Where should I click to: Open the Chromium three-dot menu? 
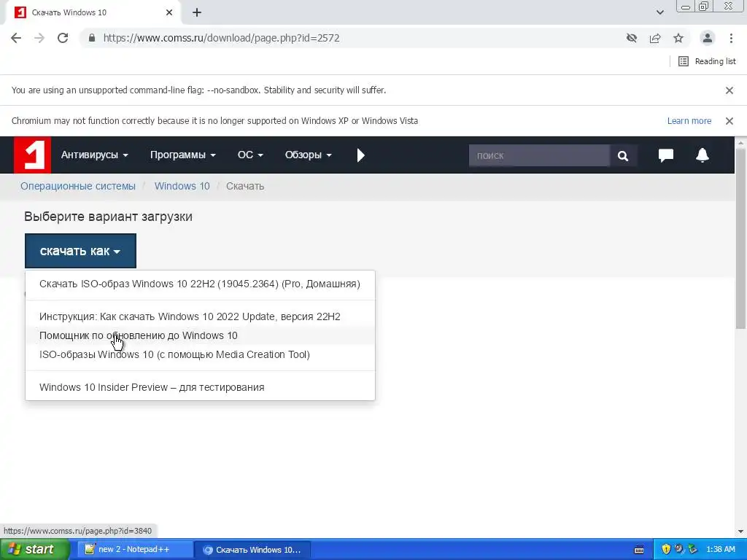point(731,38)
